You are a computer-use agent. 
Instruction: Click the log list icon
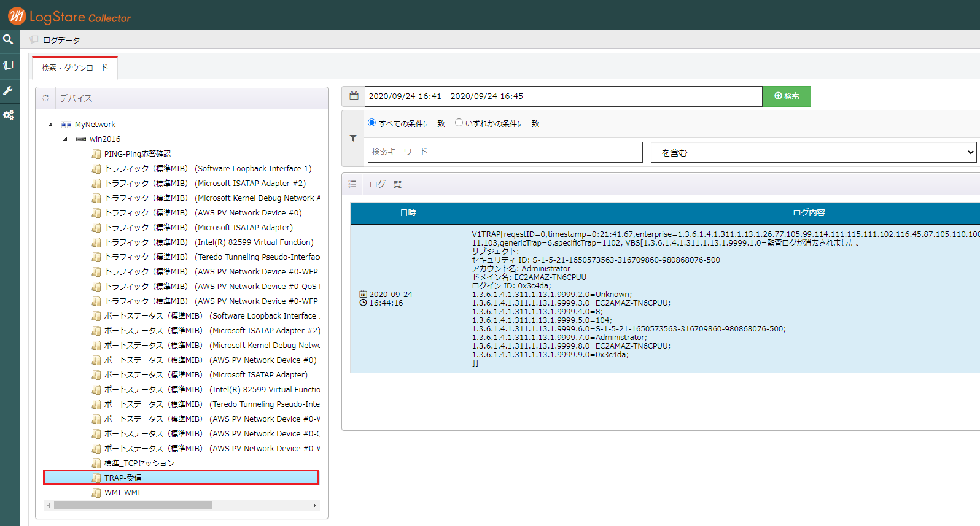352,184
